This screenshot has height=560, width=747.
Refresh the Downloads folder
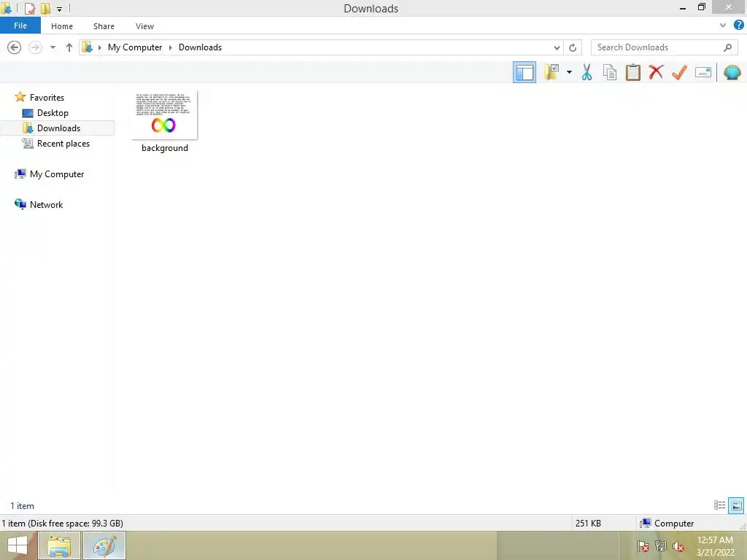tap(573, 47)
